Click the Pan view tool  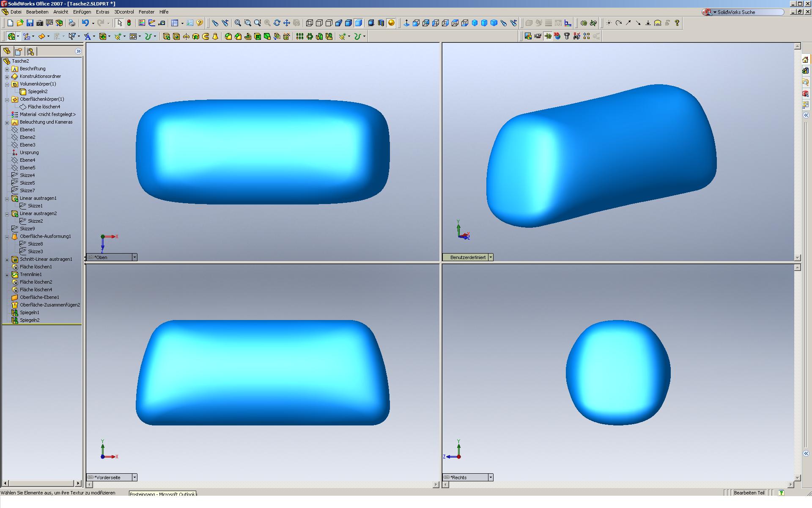pos(287,23)
